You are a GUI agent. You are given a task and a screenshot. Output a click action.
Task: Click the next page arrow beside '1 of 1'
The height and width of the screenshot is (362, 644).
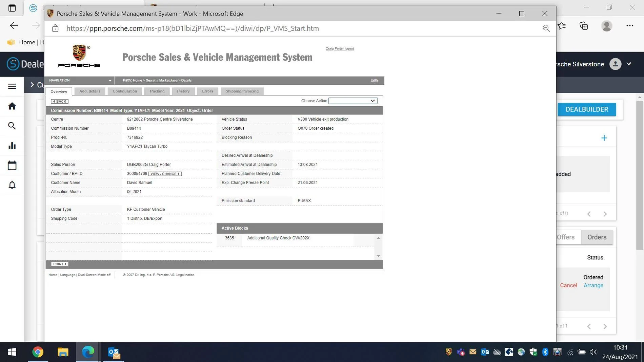(x=605, y=326)
